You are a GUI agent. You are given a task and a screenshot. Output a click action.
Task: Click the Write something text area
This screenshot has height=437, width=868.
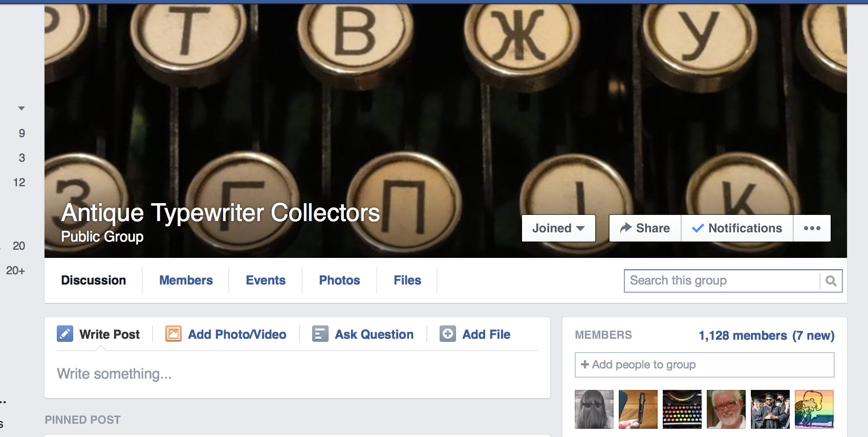tap(297, 374)
